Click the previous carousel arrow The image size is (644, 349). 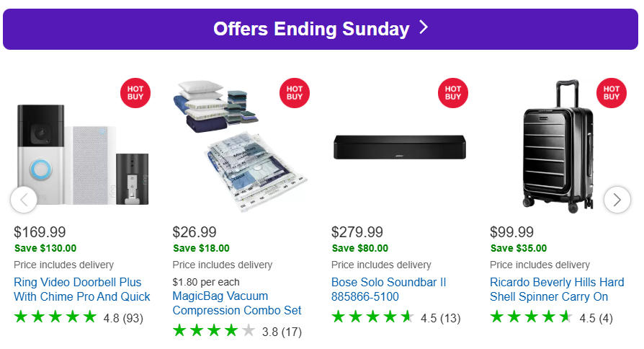tap(24, 199)
